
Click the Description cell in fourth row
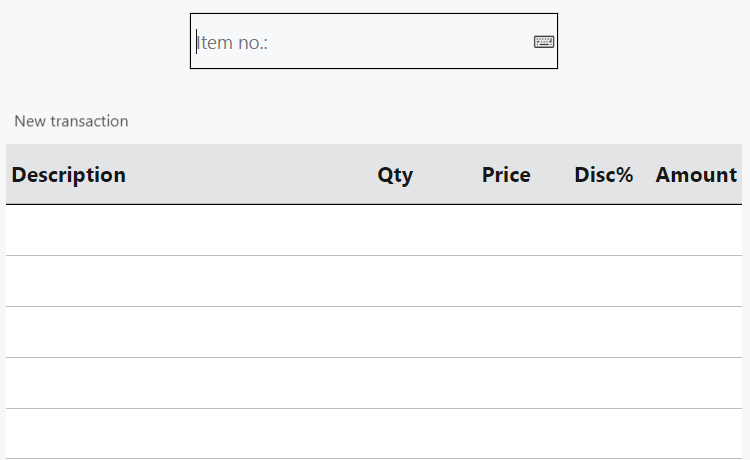click(150, 383)
